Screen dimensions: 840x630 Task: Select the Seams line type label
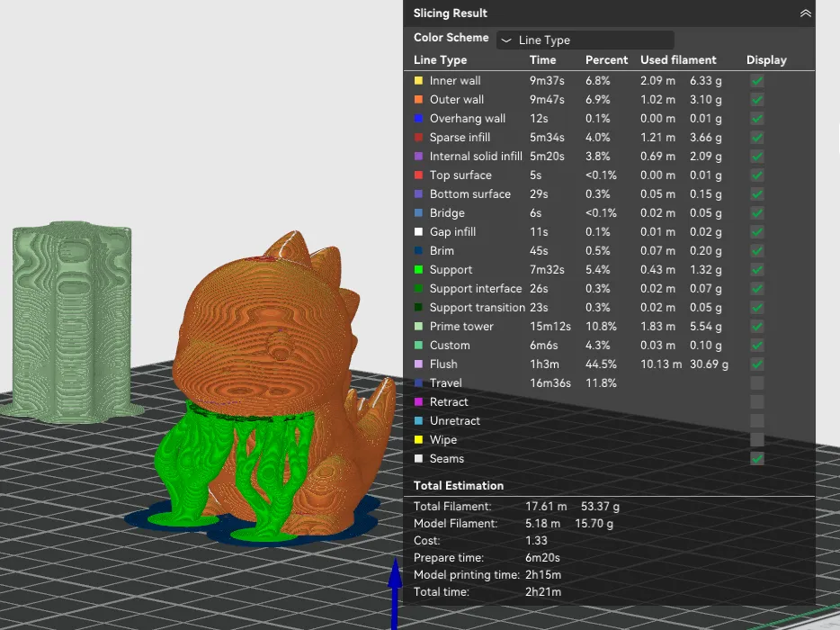coord(447,458)
